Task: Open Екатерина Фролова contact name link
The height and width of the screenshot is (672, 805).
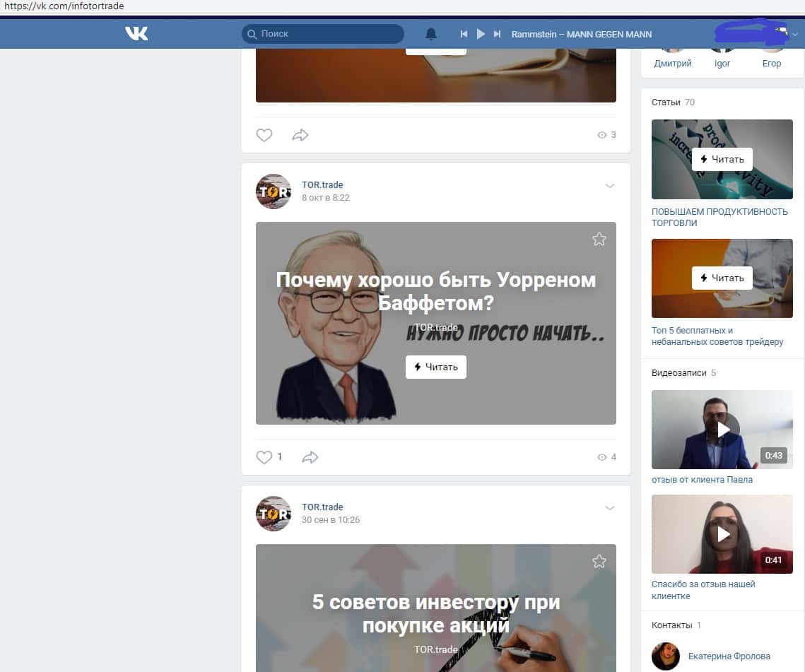Action: pos(729,656)
